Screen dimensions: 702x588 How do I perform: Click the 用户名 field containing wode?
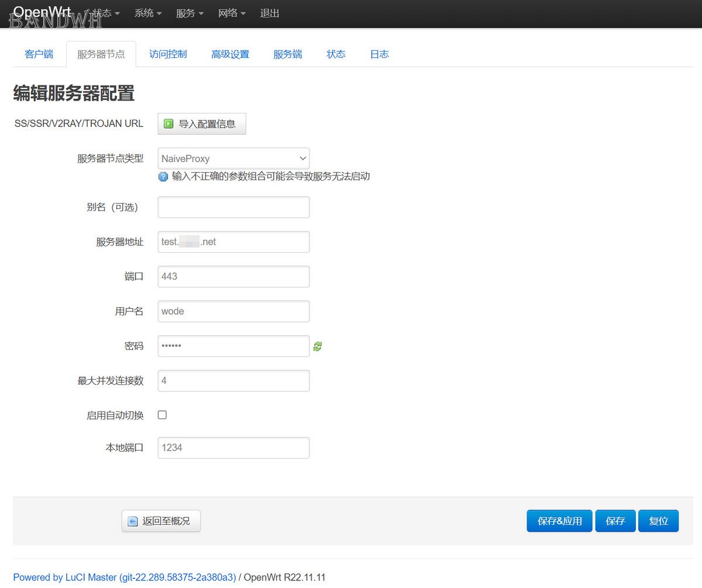[x=233, y=311]
